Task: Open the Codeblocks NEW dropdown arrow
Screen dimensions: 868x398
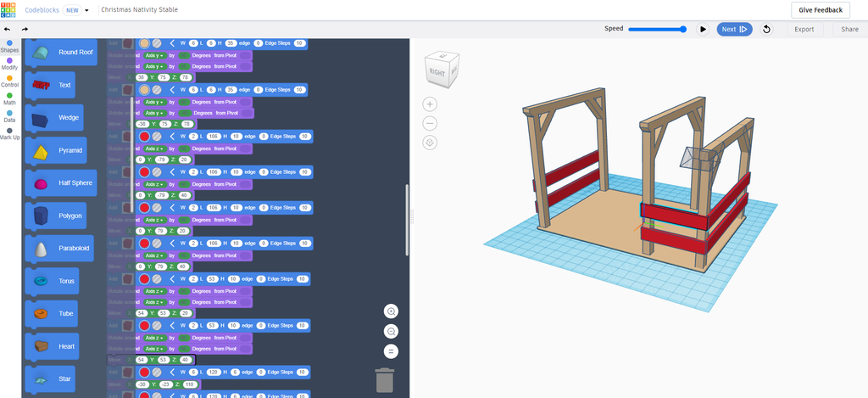Action: tap(86, 10)
